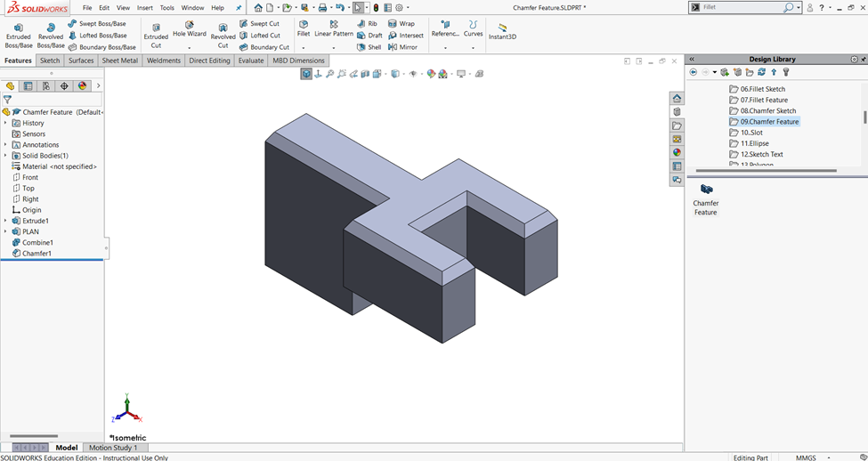The image size is (868, 461).
Task: Select the Revolved Boss/Base tool
Action: (51, 36)
